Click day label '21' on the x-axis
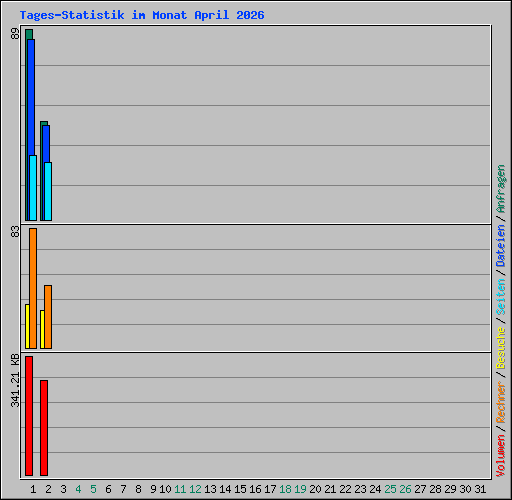The height and width of the screenshot is (500, 512). click(x=330, y=489)
